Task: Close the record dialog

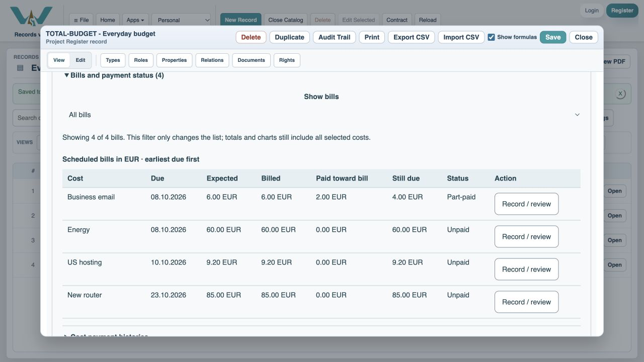Action: tap(584, 37)
